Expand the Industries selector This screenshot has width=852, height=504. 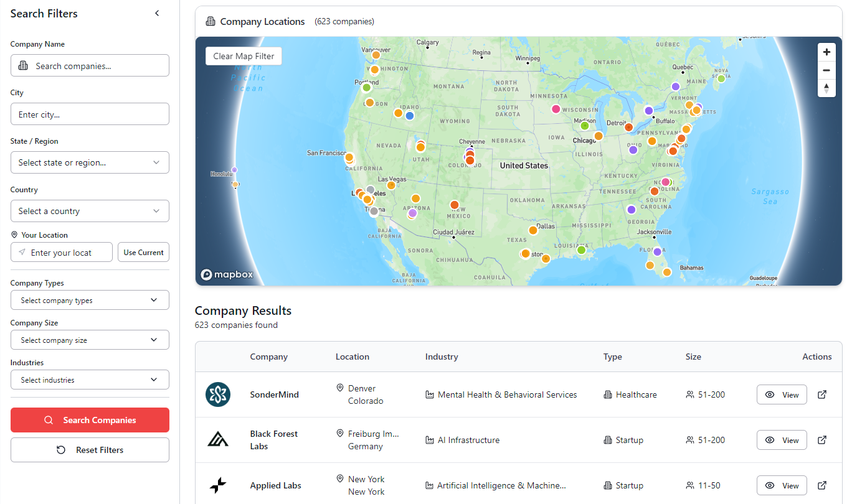coord(90,380)
